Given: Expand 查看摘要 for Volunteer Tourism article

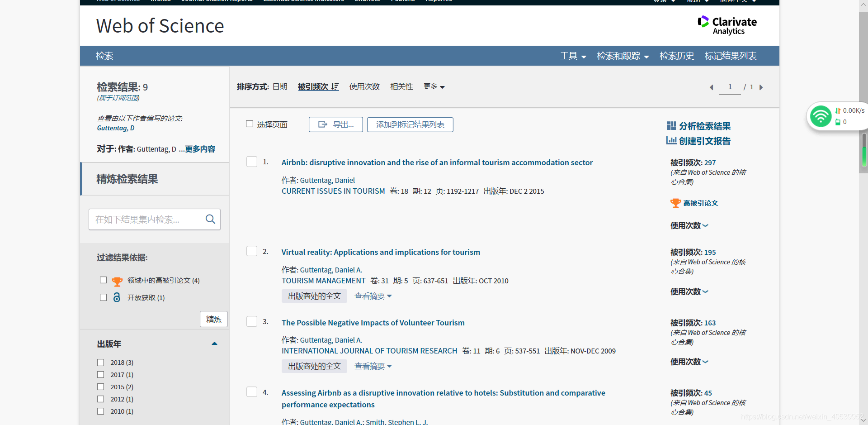Looking at the screenshot, I should [373, 366].
